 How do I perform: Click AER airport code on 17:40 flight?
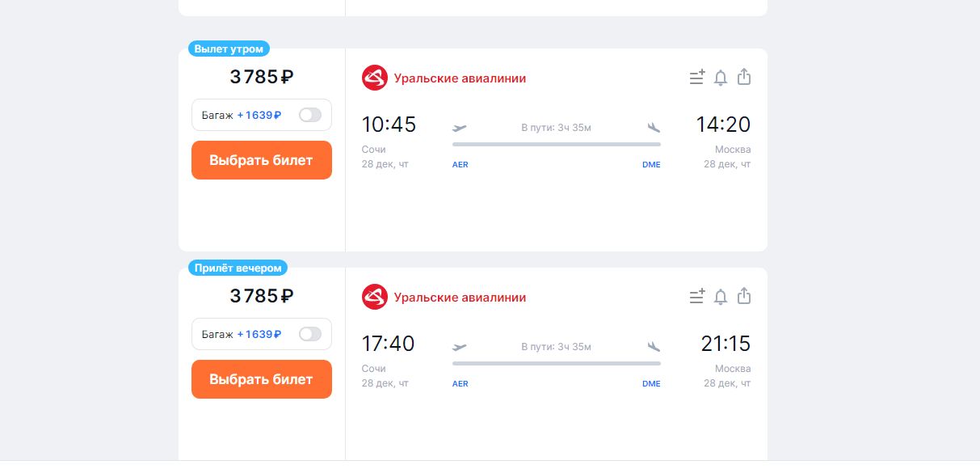click(x=461, y=383)
